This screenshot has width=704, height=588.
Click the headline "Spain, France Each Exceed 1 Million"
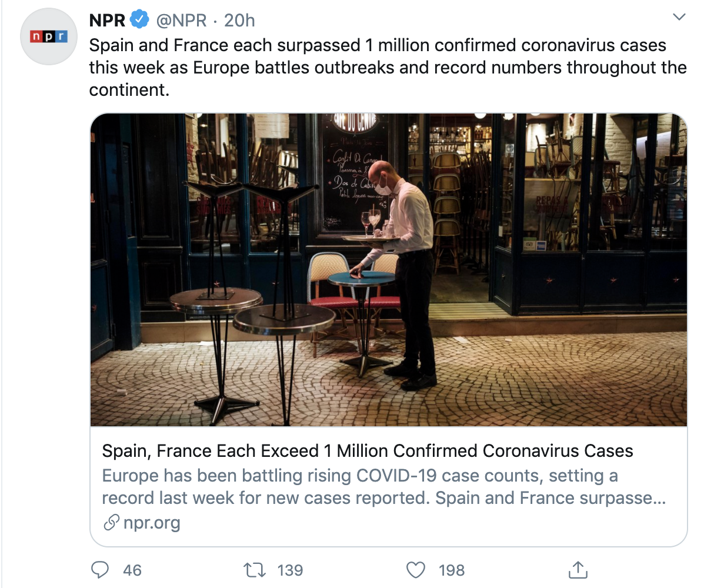(367, 451)
